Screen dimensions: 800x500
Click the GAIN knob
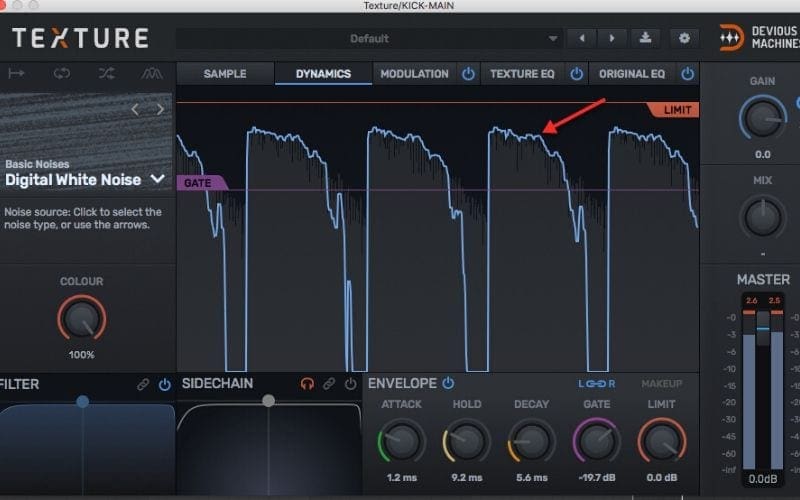[x=763, y=117]
